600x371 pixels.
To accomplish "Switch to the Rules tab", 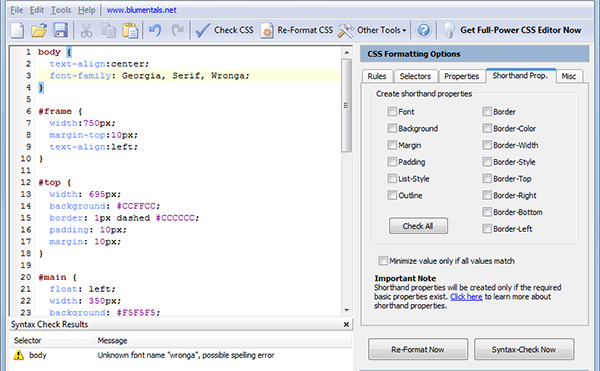I will click(x=377, y=76).
